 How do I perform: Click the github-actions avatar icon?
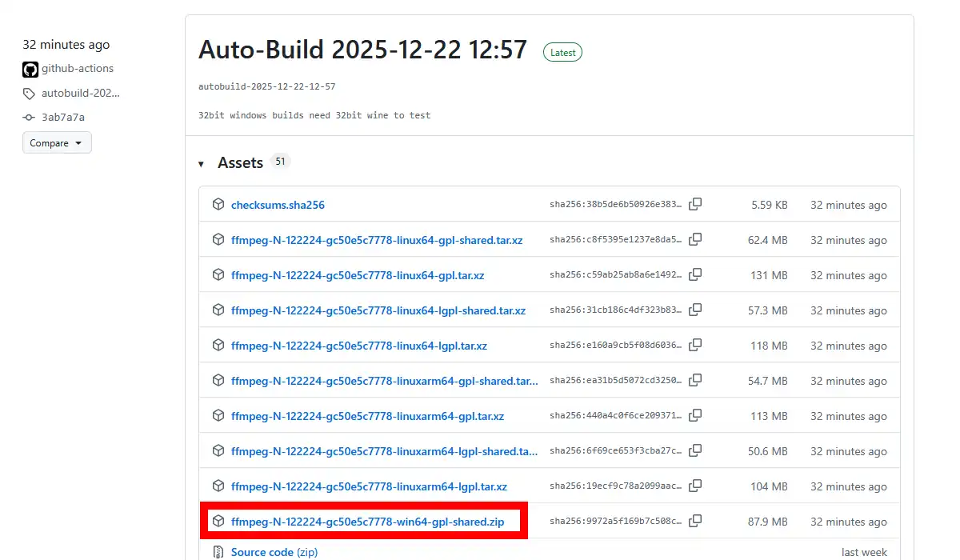[x=30, y=69]
